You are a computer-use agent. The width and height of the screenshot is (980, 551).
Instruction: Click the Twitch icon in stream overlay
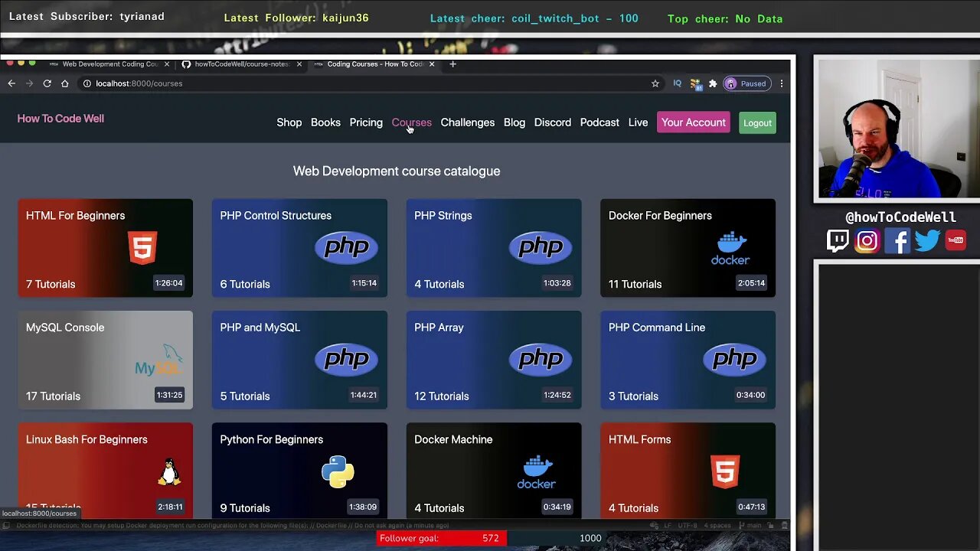(838, 241)
